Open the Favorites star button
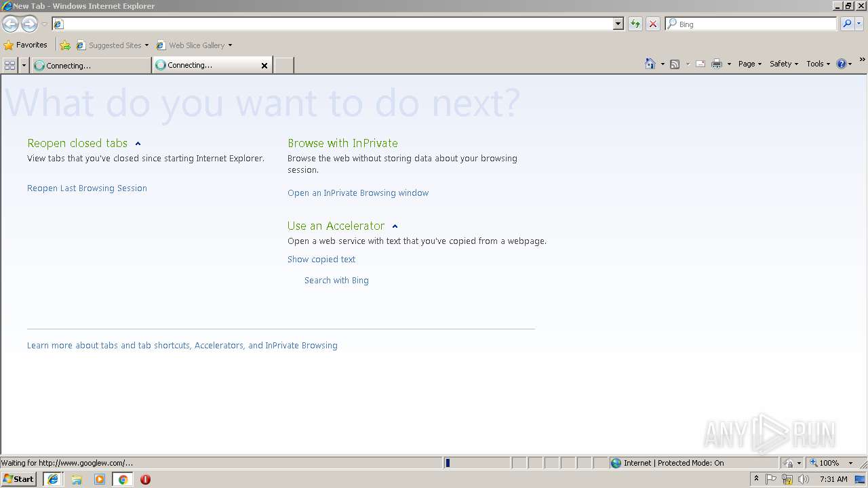This screenshot has height=488, width=868. tap(26, 45)
